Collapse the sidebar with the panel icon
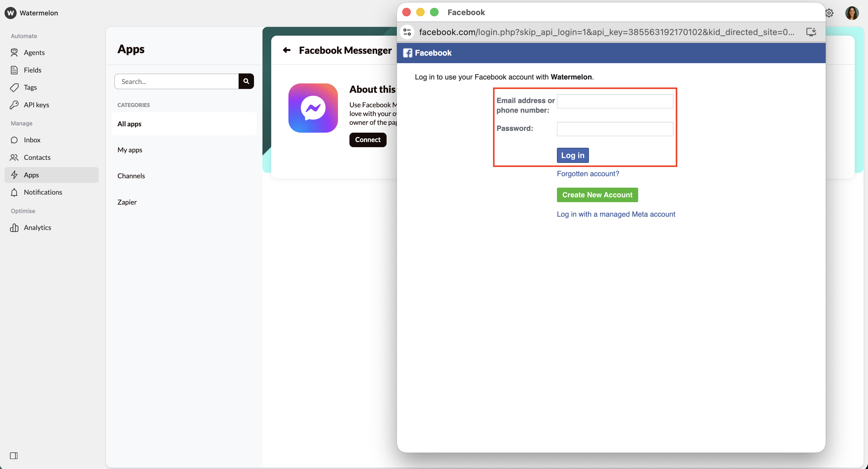This screenshot has height=469, width=868. (14, 455)
